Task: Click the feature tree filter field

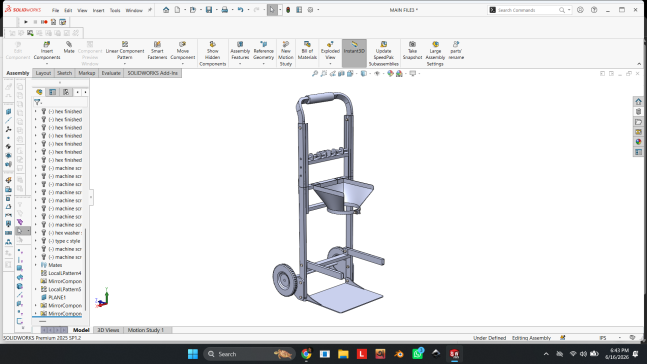Action: [x=60, y=102]
